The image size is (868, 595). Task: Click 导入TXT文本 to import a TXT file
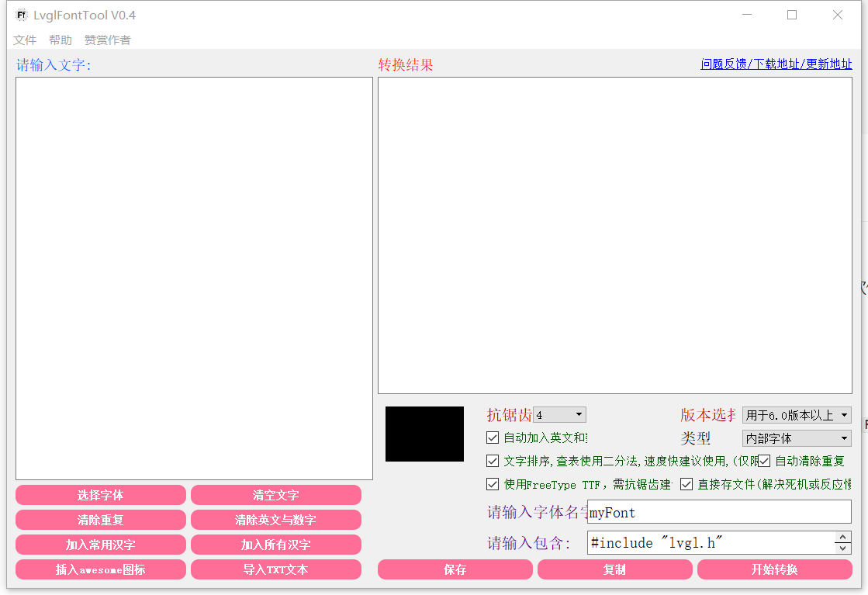[x=275, y=569]
